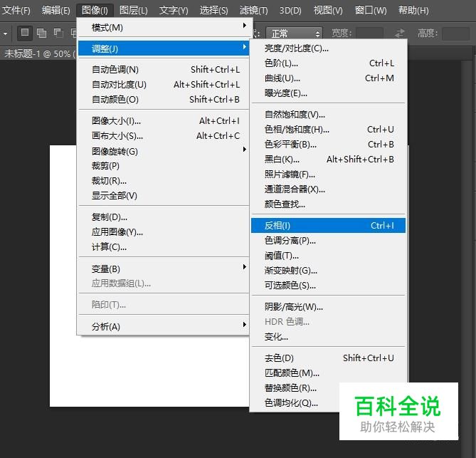The width and height of the screenshot is (476, 458).
Task: Open the 文件(F) menu
Action: [x=16, y=11]
